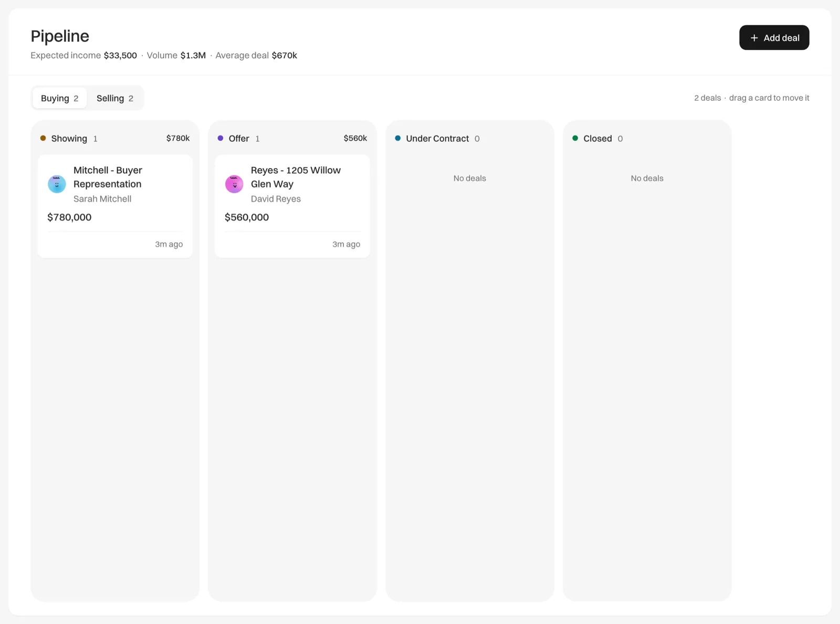This screenshot has width=840, height=624.
Task: Click the Under Contract column header
Action: (437, 139)
